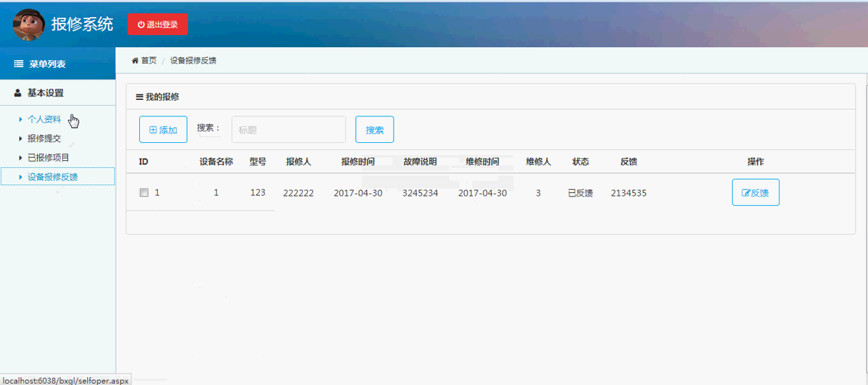Click the home icon in breadcrumb
The image size is (868, 385).
[x=135, y=61]
